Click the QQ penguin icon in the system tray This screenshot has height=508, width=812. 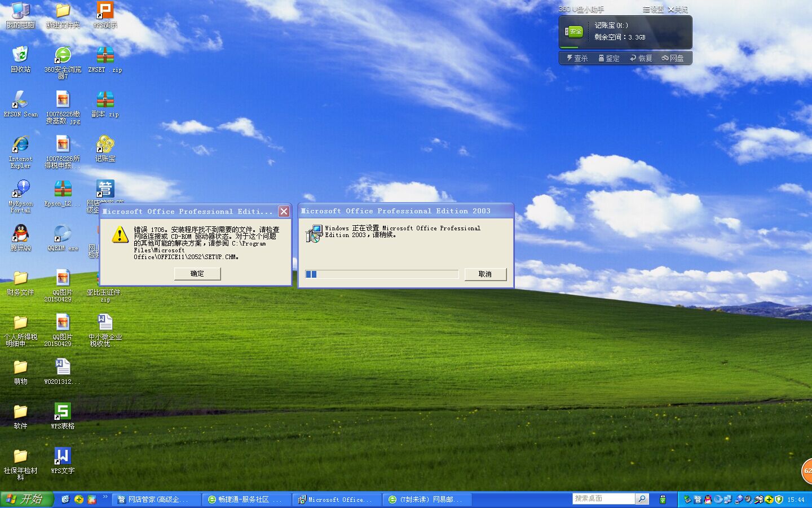coord(708,500)
